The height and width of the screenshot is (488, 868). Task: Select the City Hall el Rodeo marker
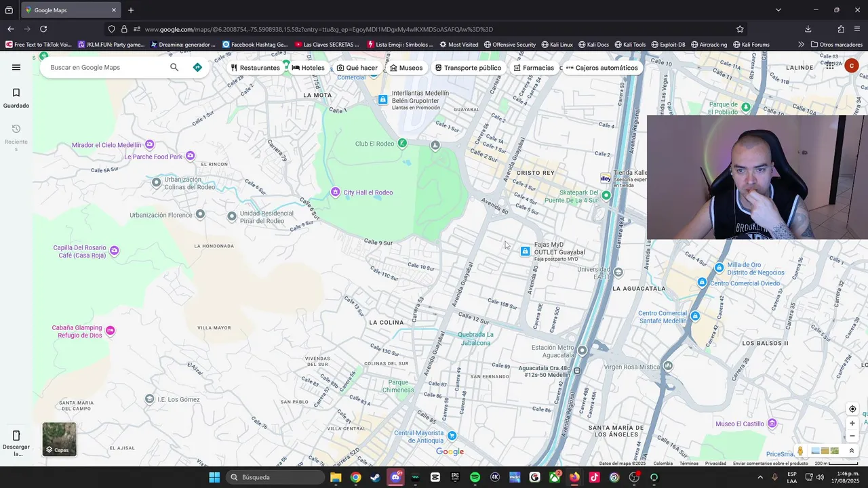pyautogui.click(x=335, y=192)
